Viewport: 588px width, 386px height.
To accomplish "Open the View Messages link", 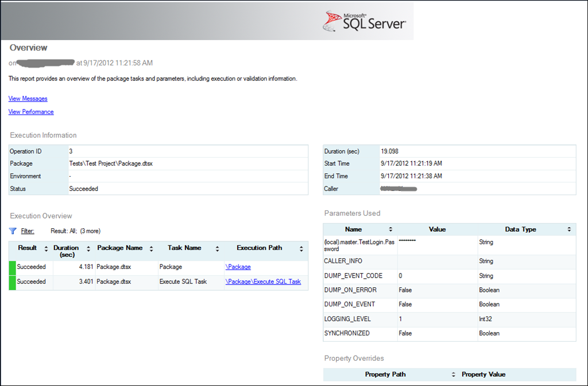I will (x=28, y=99).
